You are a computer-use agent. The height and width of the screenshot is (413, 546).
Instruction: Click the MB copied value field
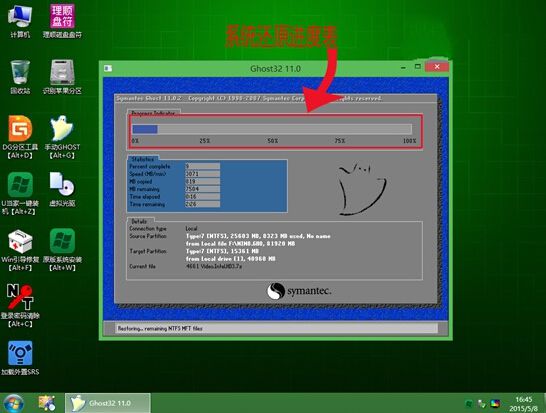click(202, 181)
